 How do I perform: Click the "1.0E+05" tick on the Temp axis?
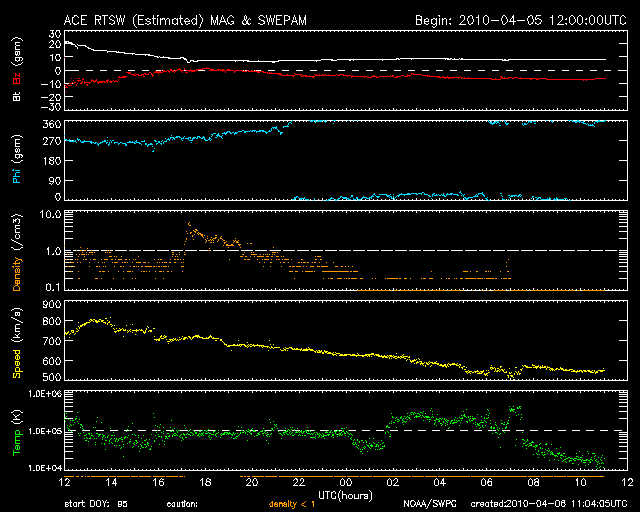45,431
